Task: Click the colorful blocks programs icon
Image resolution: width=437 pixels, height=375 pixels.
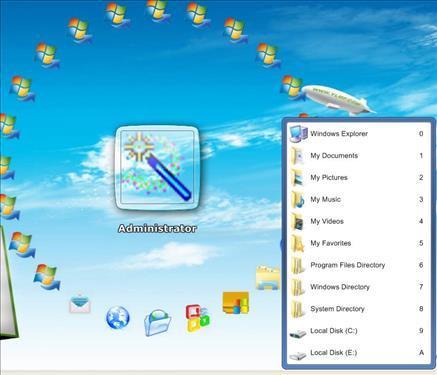Action: [x=198, y=318]
